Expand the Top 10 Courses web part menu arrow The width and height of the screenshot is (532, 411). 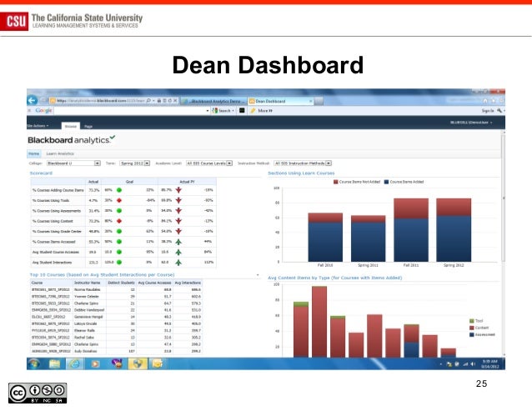[258, 275]
